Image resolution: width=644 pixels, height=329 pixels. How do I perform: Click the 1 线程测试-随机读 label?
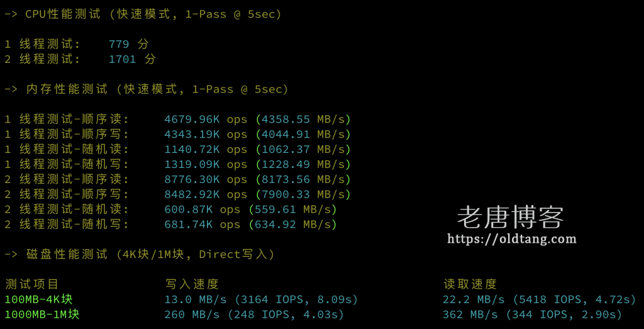click(67, 150)
